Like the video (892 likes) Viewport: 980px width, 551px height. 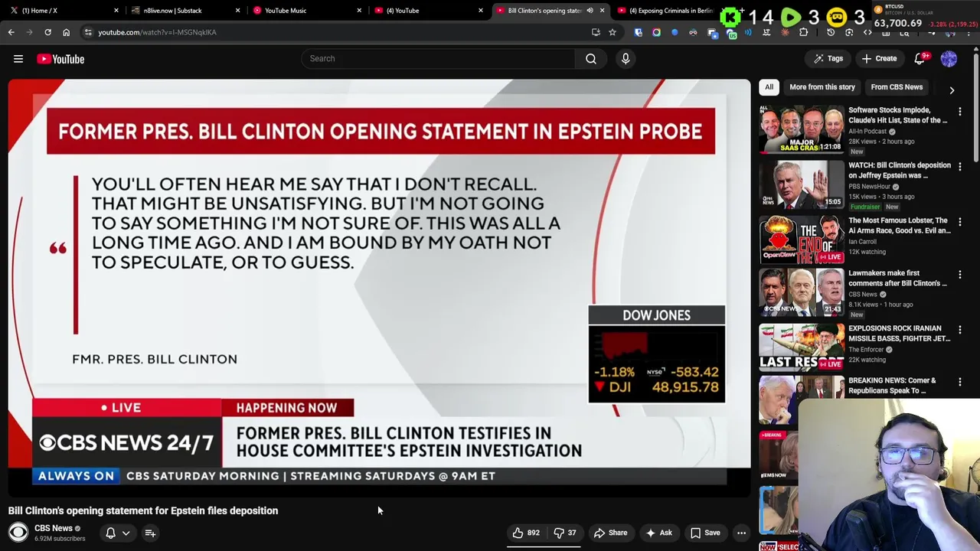[525, 533]
